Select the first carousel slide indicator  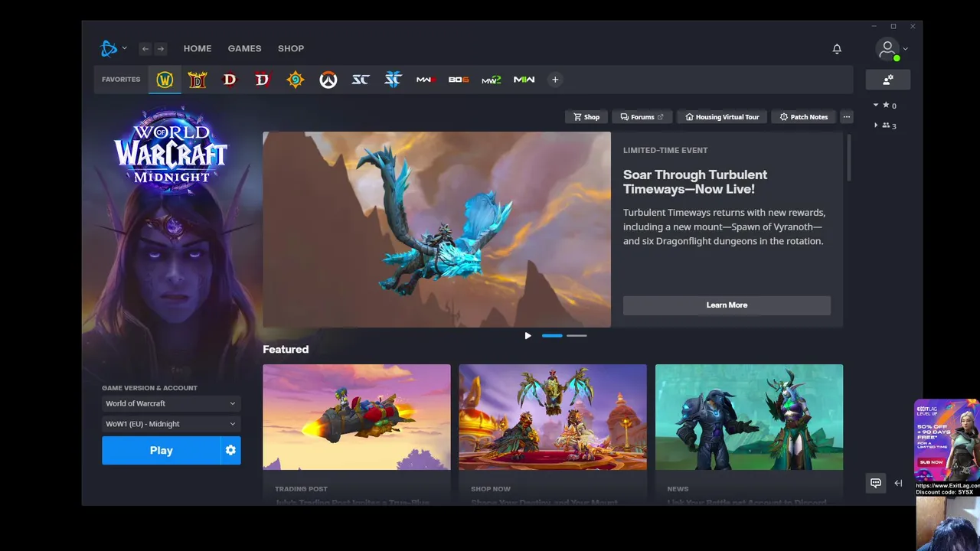point(552,336)
